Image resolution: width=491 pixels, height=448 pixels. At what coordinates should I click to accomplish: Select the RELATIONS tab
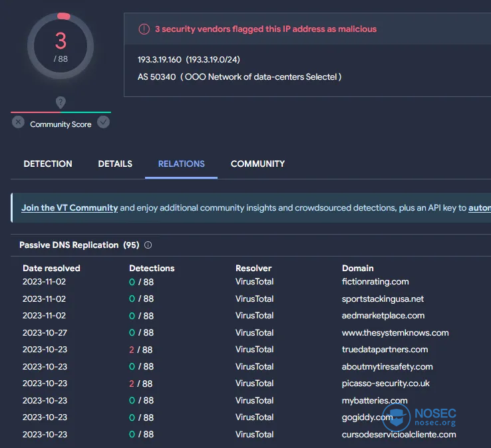pos(182,164)
